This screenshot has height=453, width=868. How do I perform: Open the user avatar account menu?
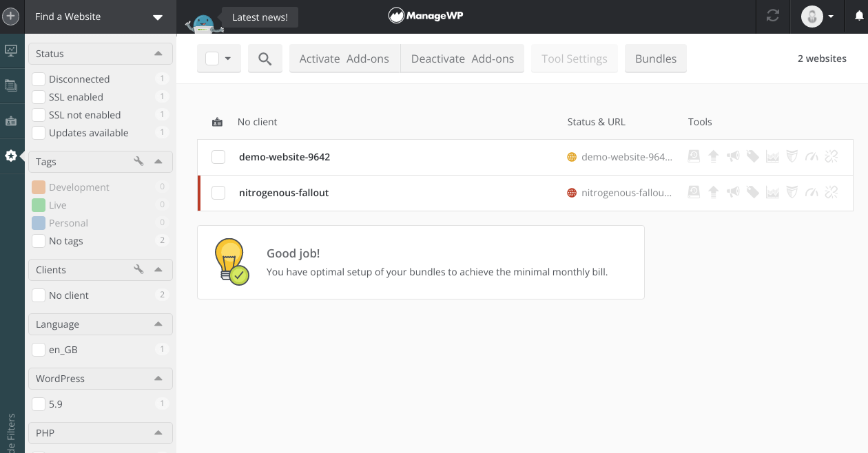pos(818,17)
